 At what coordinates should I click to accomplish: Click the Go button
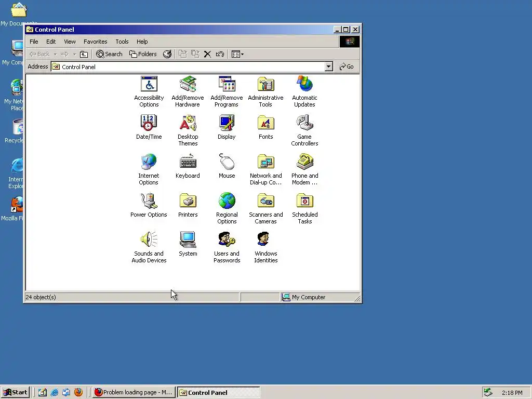pos(347,66)
